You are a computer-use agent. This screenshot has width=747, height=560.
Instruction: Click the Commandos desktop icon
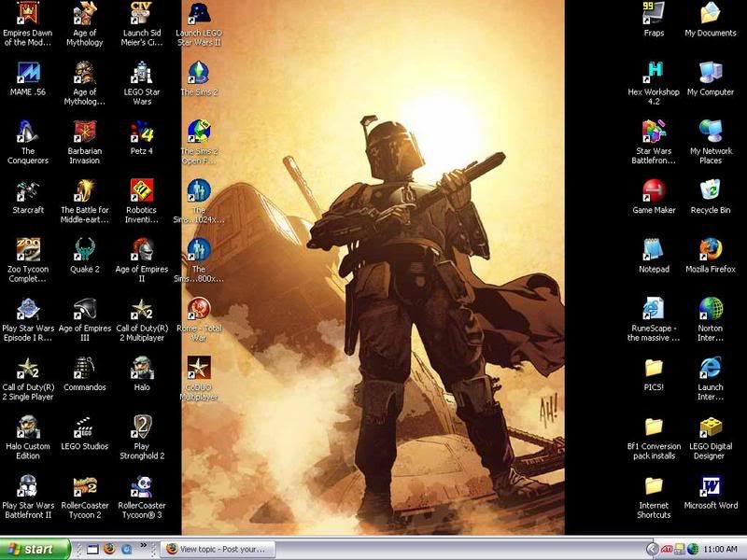click(x=84, y=374)
